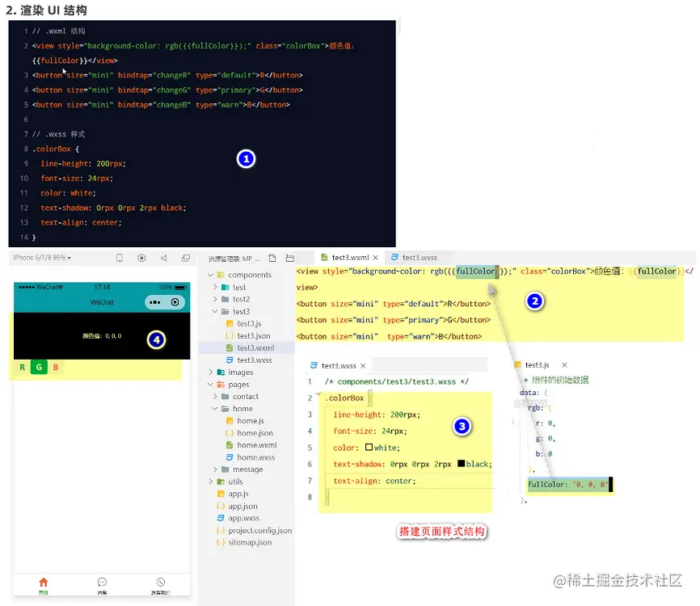Viewport: 700px width, 606px height.
Task: Tap the B warn button in the simulator
Action: coord(56,368)
